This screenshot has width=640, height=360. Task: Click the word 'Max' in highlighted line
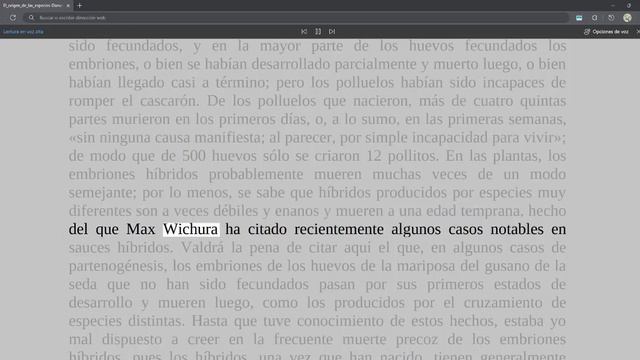[140, 229]
